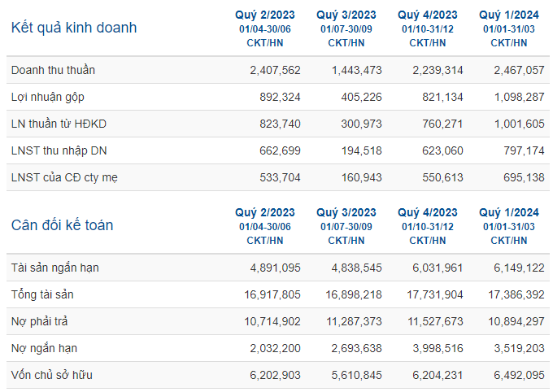Select Quý 2/2023 header in Kết quả kinh doanh
This screenshot has height=392, width=553.
point(265,15)
